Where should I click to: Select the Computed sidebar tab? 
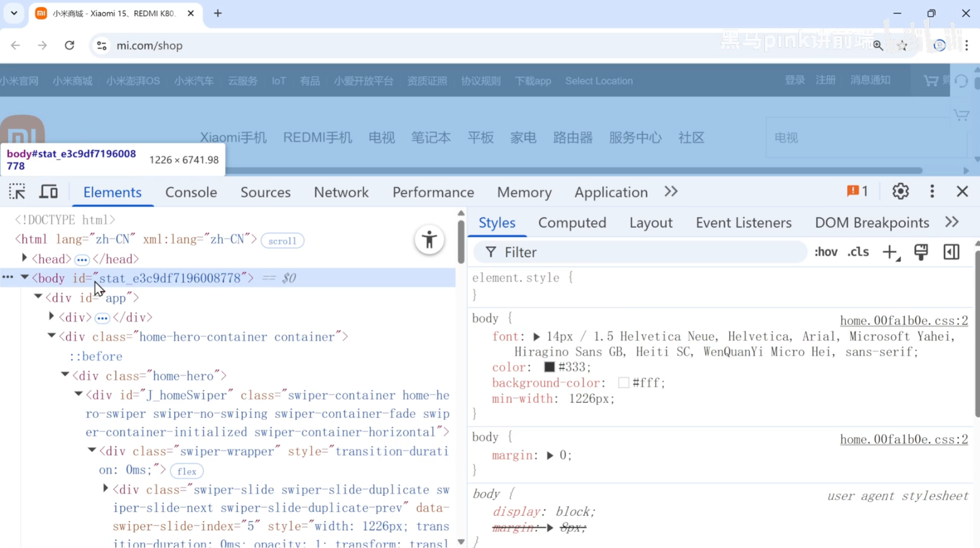tap(572, 222)
